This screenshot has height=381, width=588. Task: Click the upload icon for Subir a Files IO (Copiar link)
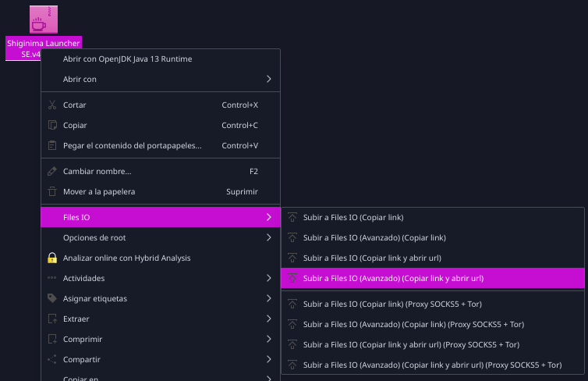click(x=292, y=217)
